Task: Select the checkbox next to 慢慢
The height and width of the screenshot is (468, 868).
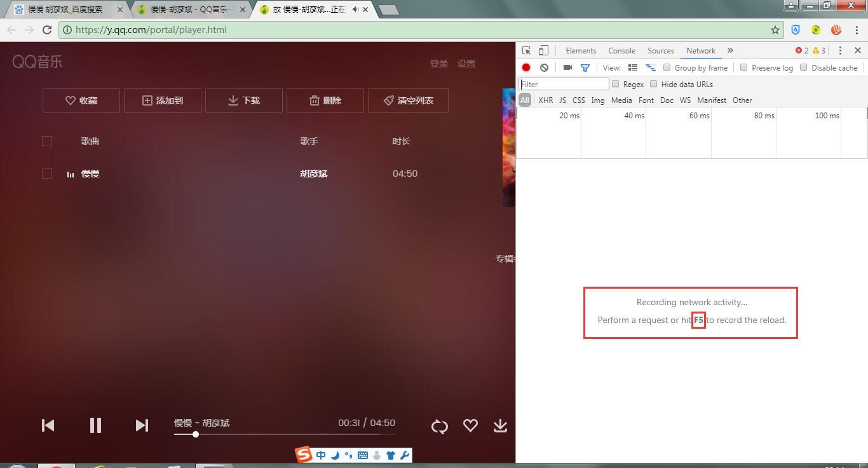Action: click(46, 173)
